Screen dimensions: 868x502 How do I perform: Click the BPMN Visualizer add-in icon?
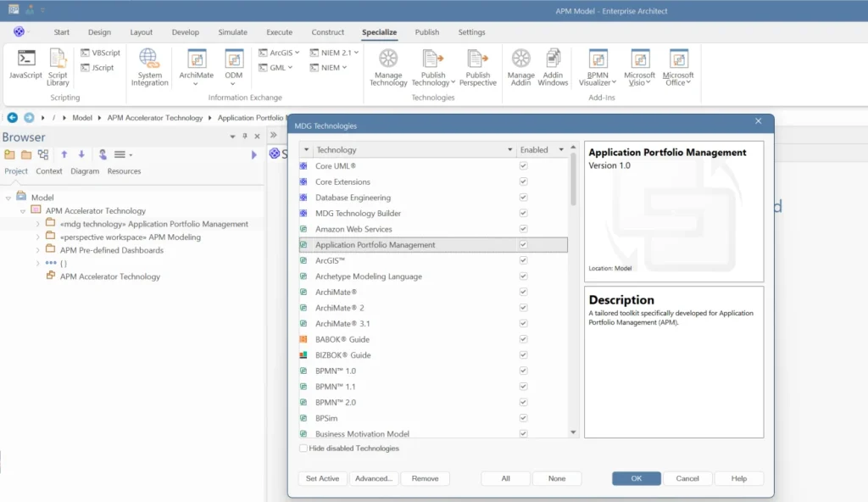click(598, 59)
